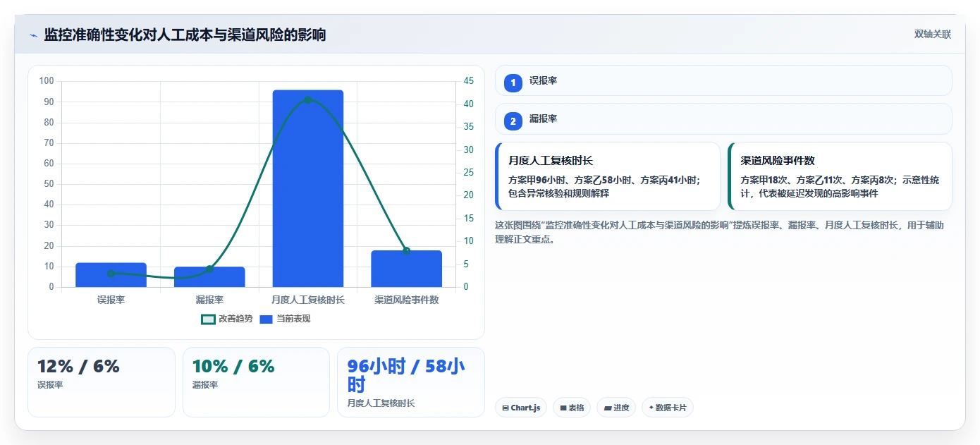Click the left y-axis value 100

(47, 81)
